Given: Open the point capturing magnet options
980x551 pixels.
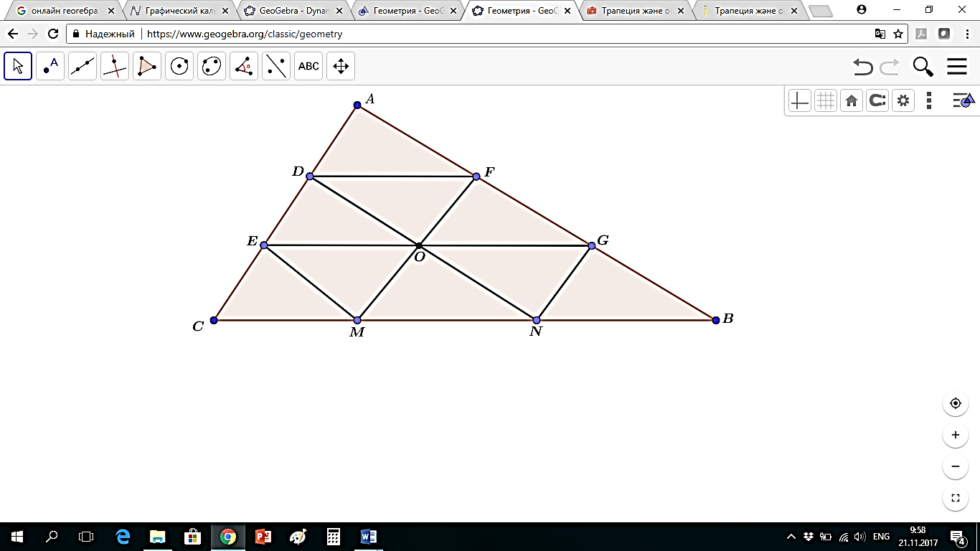Looking at the screenshot, I should click(x=877, y=101).
